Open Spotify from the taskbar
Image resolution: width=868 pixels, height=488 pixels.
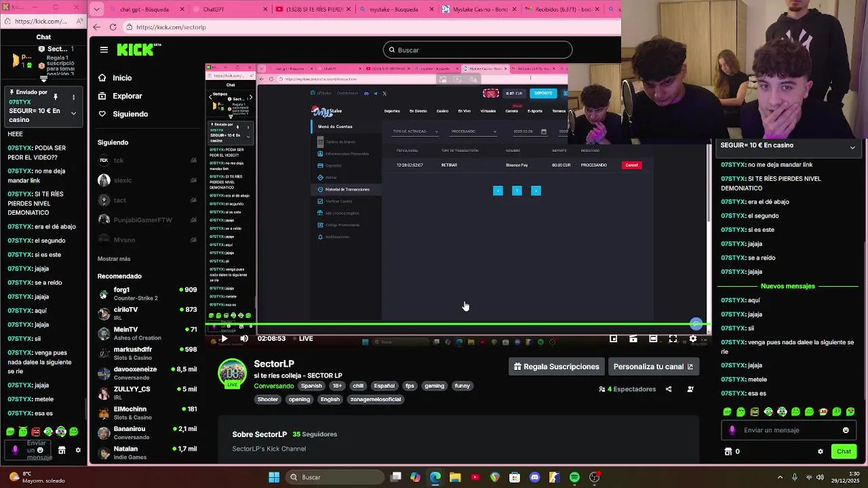coord(574,477)
